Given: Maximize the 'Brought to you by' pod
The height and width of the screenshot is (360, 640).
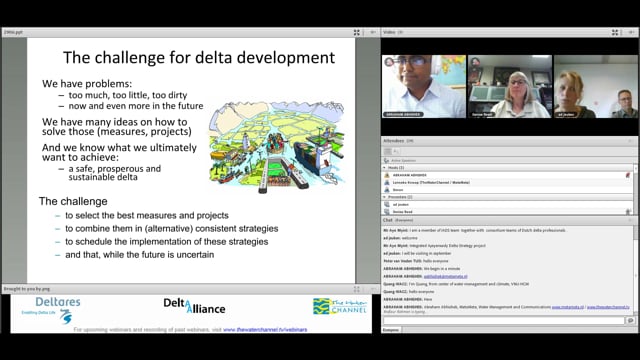Looking at the screenshot, I should coord(357,289).
